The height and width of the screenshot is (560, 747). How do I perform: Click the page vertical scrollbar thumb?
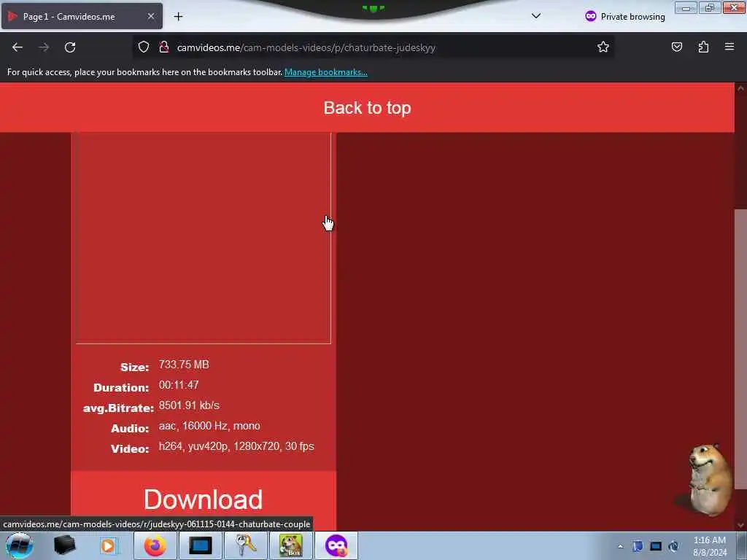coord(740,349)
